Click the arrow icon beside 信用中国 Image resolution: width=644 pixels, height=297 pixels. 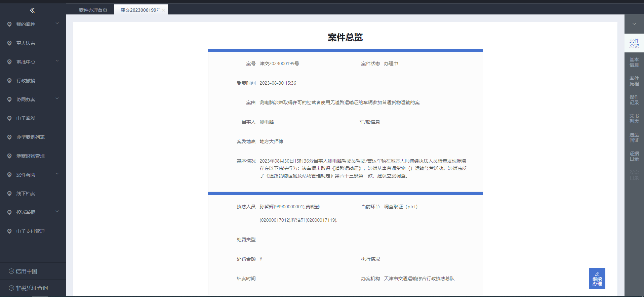pos(11,271)
